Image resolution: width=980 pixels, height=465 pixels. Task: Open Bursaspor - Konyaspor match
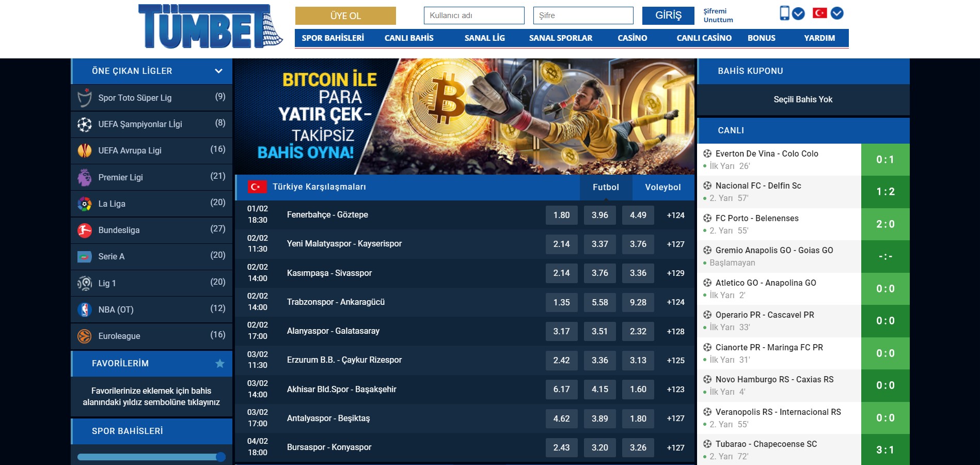329,447
